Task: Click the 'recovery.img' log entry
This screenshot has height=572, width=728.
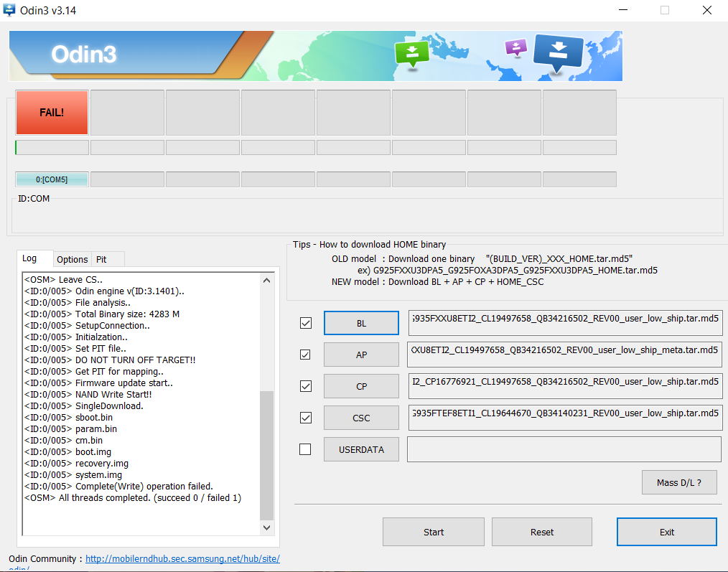Action: pos(76,464)
